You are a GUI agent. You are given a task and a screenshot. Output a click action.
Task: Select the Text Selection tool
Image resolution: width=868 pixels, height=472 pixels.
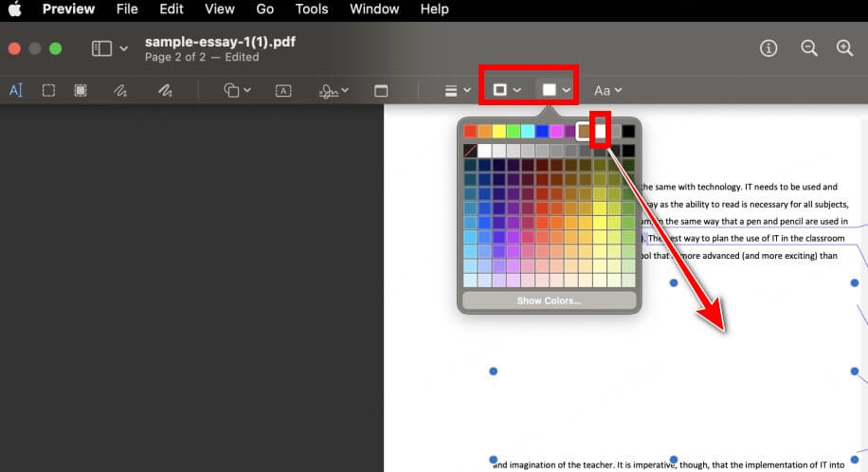pyautogui.click(x=15, y=90)
